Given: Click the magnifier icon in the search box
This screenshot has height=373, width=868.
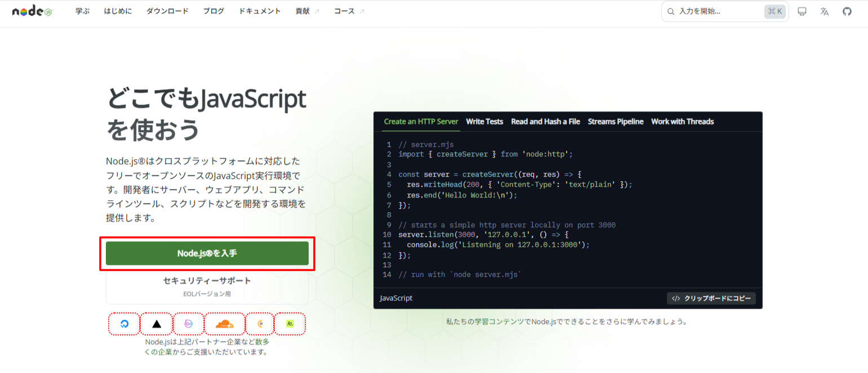Looking at the screenshot, I should [671, 11].
